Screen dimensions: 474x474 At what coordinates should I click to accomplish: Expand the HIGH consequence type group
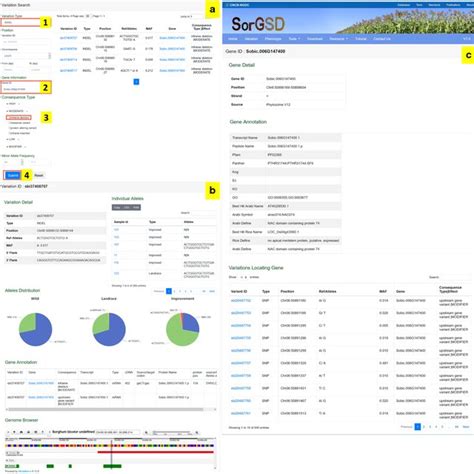coord(13,104)
